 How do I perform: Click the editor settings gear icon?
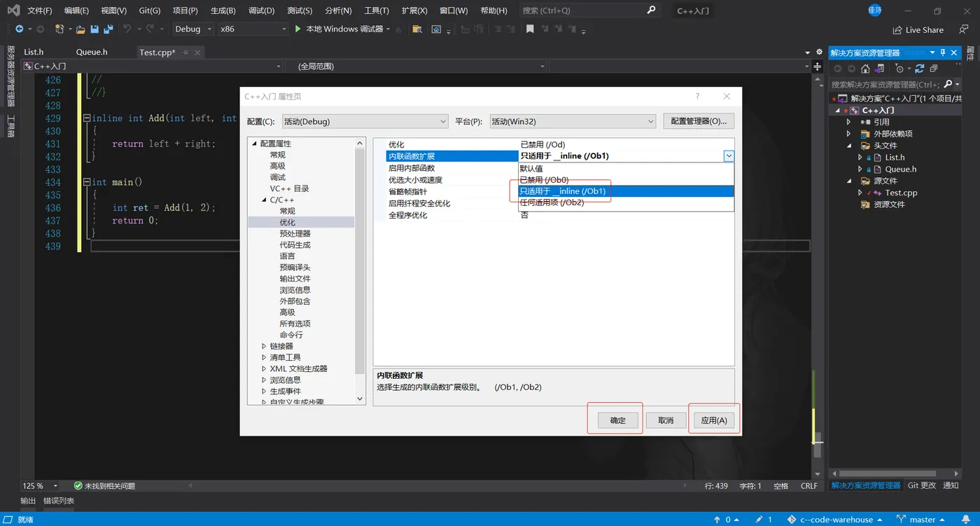click(818, 52)
